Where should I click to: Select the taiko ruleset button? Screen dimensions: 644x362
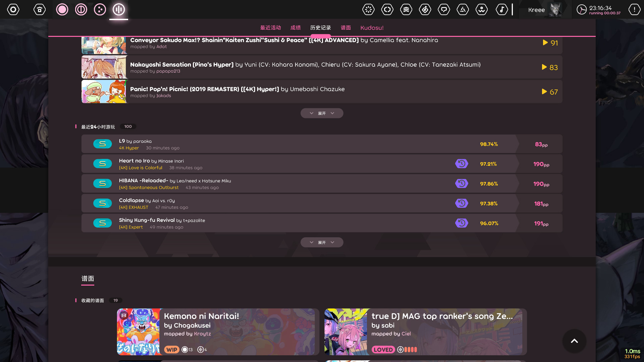81,9
